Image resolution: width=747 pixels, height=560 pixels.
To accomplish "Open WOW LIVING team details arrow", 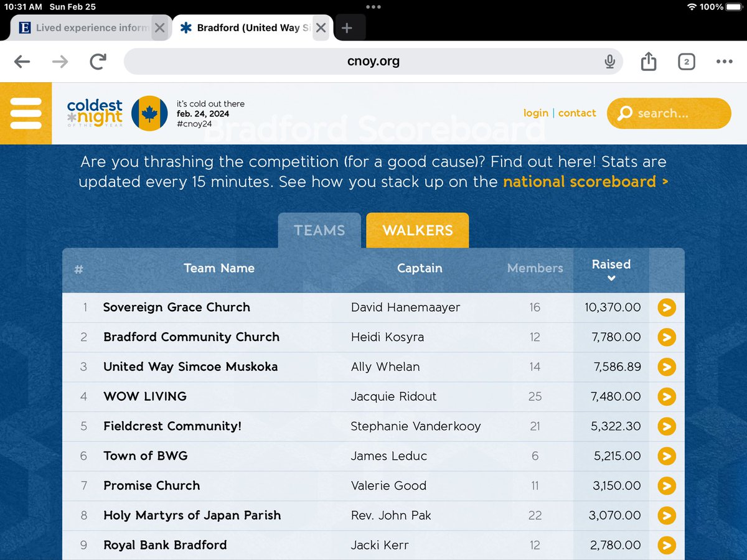I will [x=667, y=396].
